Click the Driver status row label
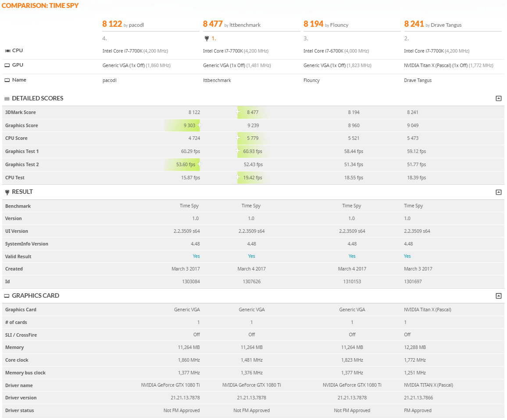 point(19,411)
